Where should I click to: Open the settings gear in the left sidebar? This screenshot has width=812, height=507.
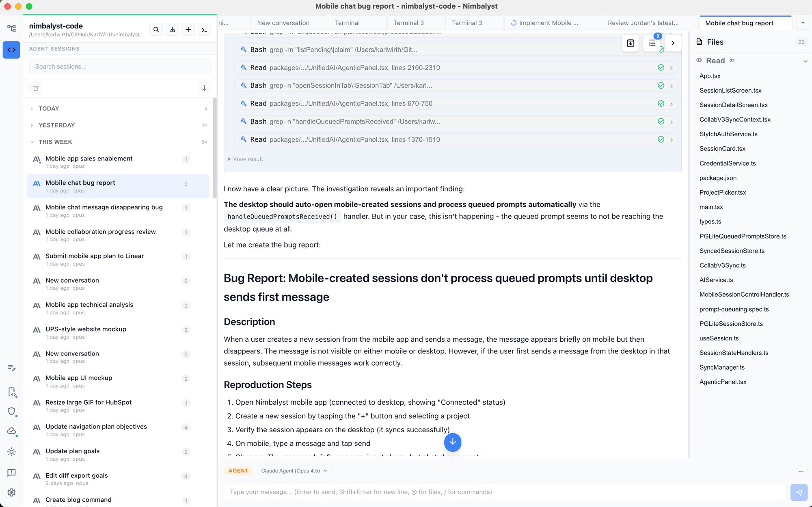(11, 492)
